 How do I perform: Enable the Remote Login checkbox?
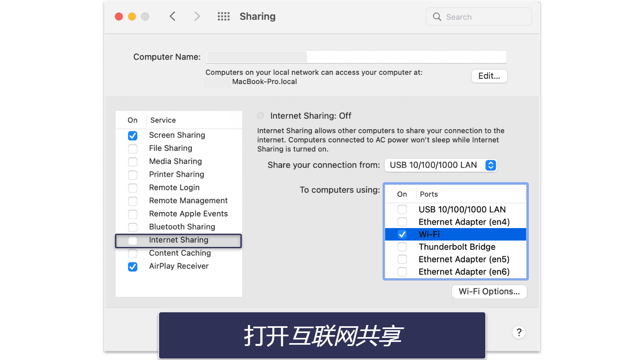[x=133, y=188]
